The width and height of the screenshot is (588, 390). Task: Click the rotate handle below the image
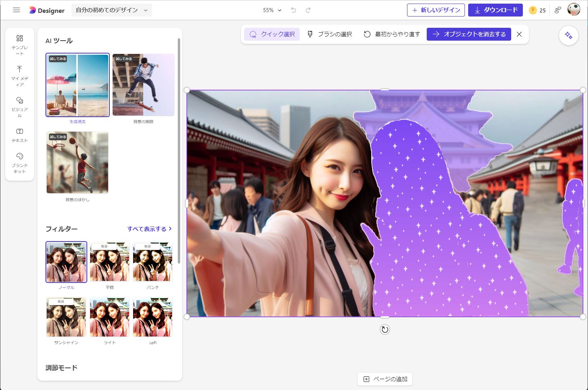pos(384,329)
